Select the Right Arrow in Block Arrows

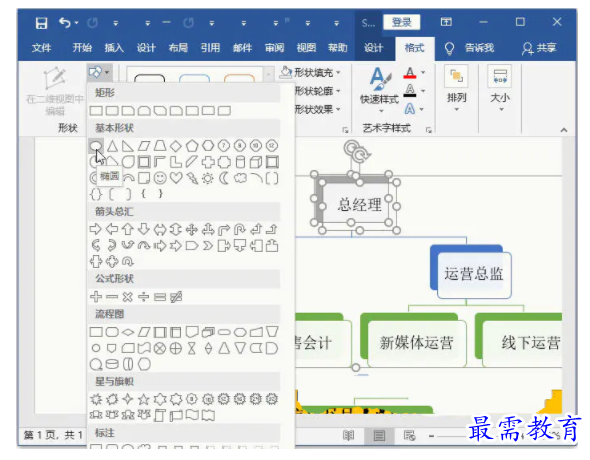click(96, 229)
